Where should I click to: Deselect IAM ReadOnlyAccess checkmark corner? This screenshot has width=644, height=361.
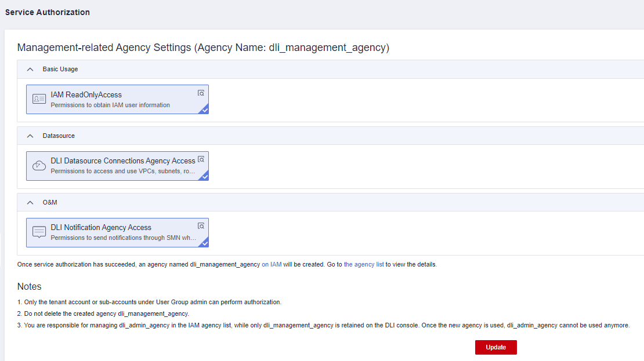pyautogui.click(x=205, y=110)
